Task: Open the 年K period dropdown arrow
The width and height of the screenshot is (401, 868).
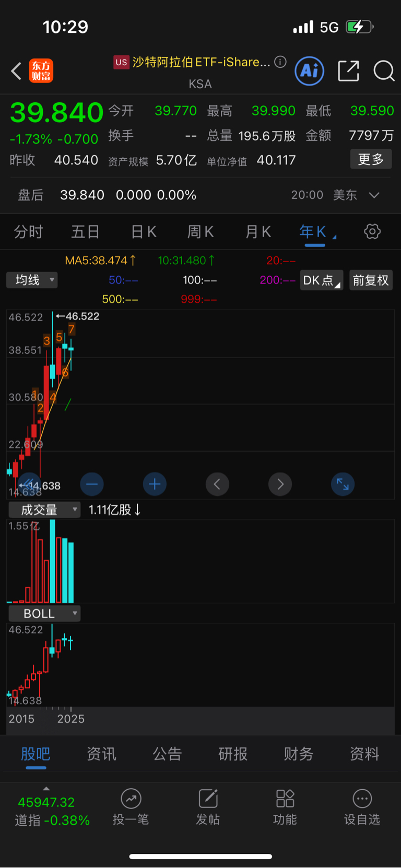Action: (x=335, y=236)
